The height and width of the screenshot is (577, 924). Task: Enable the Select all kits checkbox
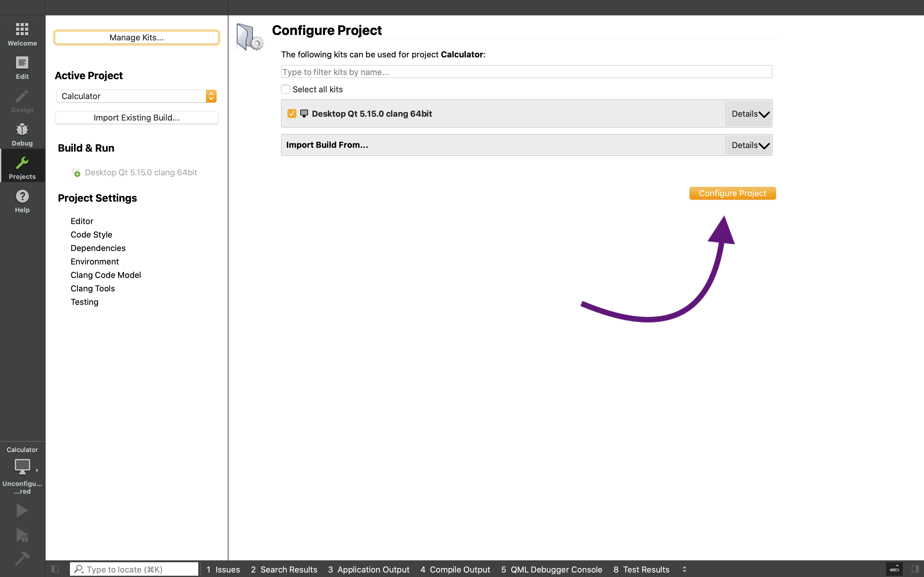(286, 89)
